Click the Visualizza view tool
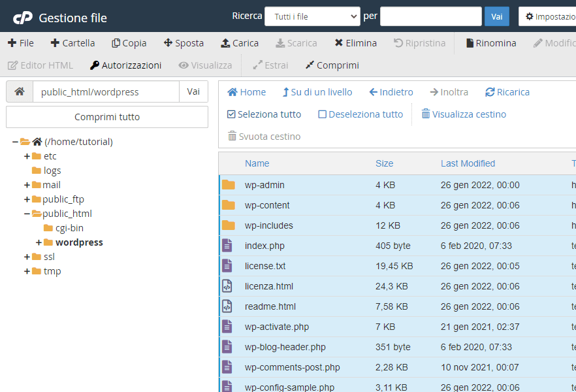 (x=205, y=65)
